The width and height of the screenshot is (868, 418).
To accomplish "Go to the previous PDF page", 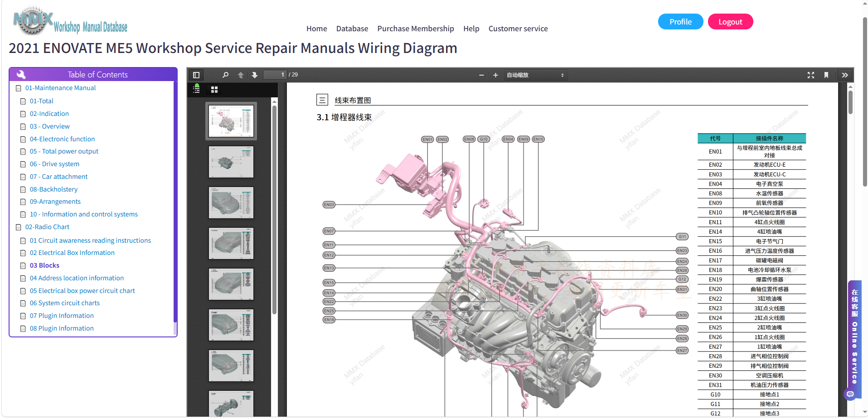I will [241, 75].
